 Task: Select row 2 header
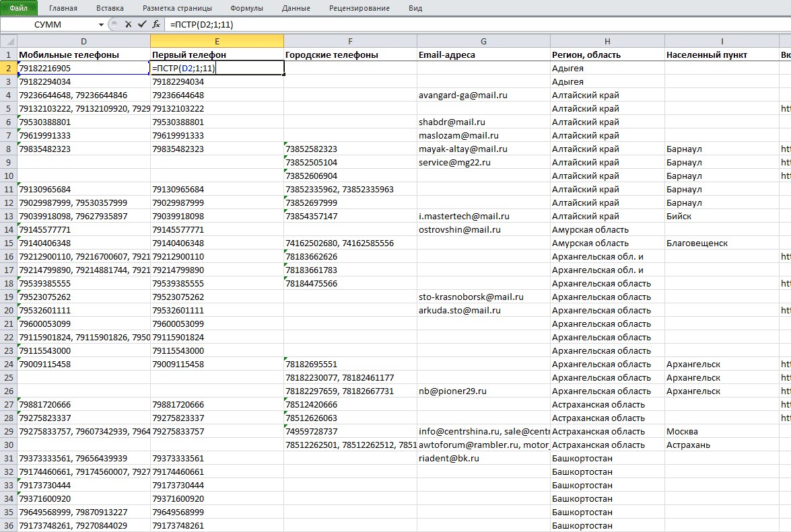[x=9, y=68]
